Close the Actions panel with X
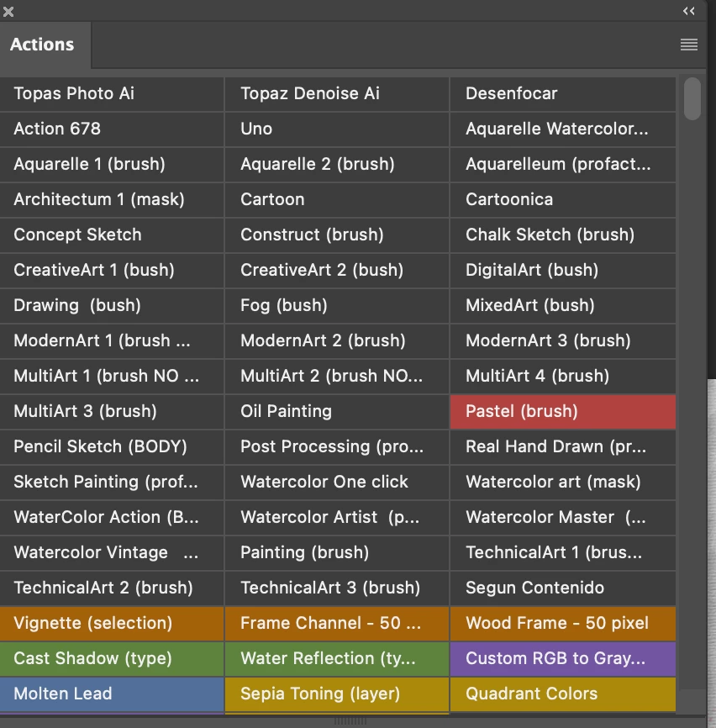Screen dimensions: 716x728 coord(8,12)
